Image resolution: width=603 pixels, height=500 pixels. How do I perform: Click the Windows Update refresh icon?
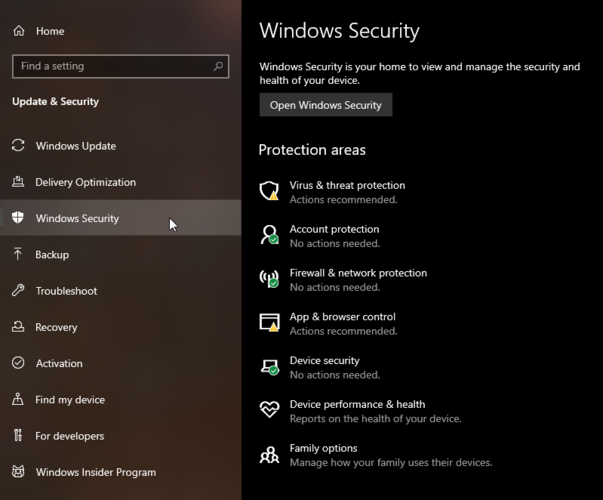click(x=18, y=145)
